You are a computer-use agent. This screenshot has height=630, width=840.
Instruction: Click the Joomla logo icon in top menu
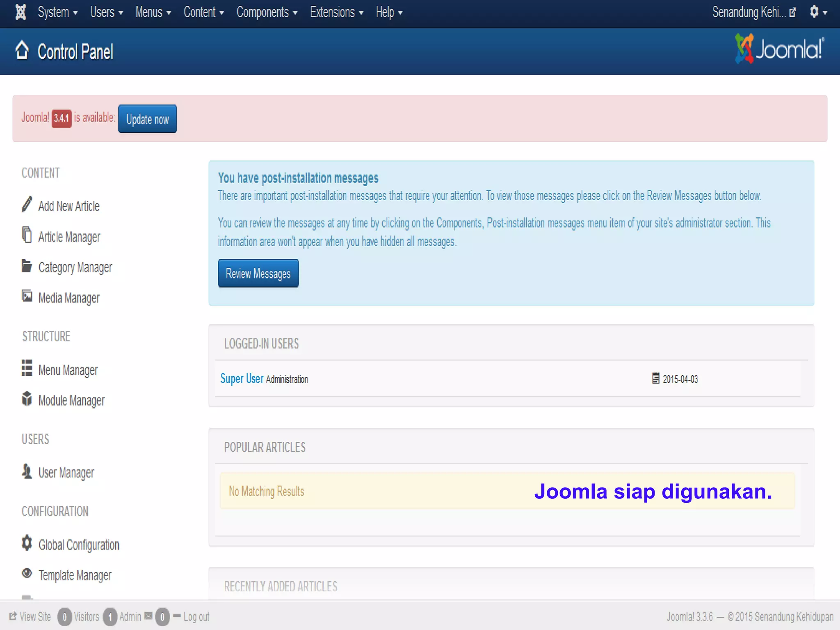[21, 12]
